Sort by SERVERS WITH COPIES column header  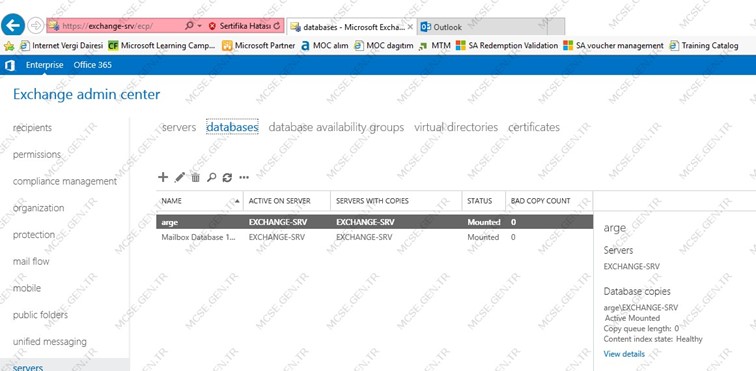(396, 201)
